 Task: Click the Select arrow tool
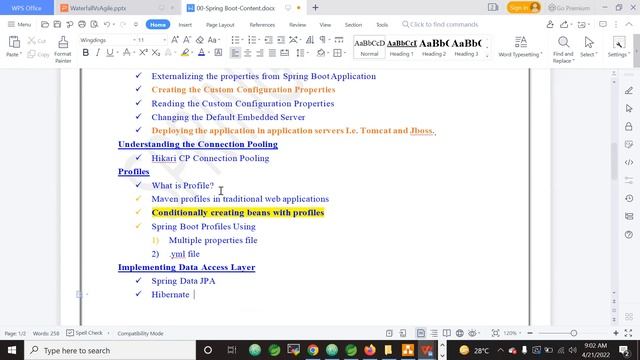tap(589, 46)
